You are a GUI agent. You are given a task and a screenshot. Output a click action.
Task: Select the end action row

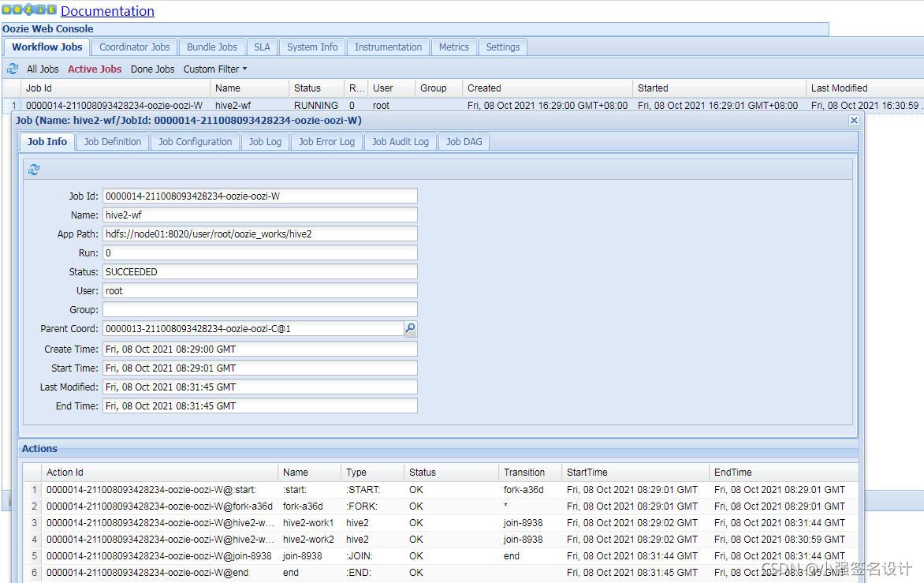[440, 573]
